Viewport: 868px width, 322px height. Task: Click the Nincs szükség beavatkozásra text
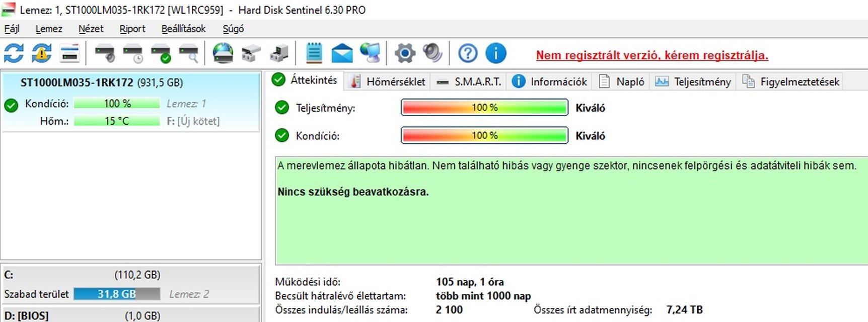pos(353,192)
